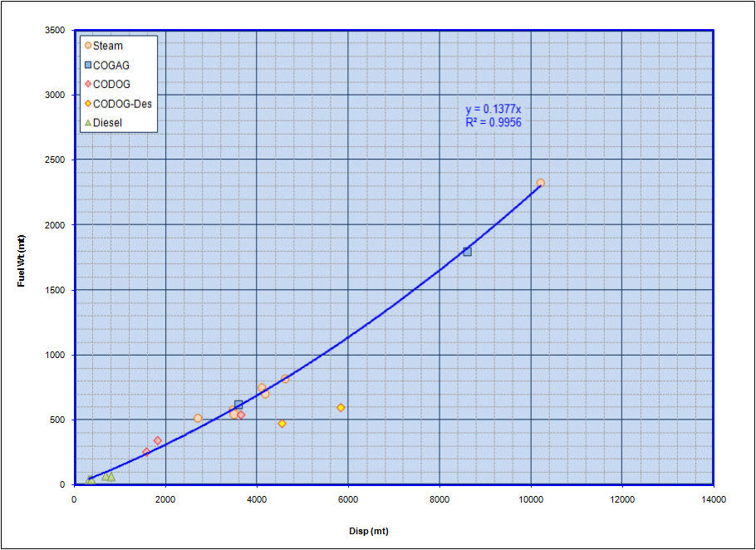Click the 14000 label on the x-axis
Screen dimensions: 756x550
714,498
